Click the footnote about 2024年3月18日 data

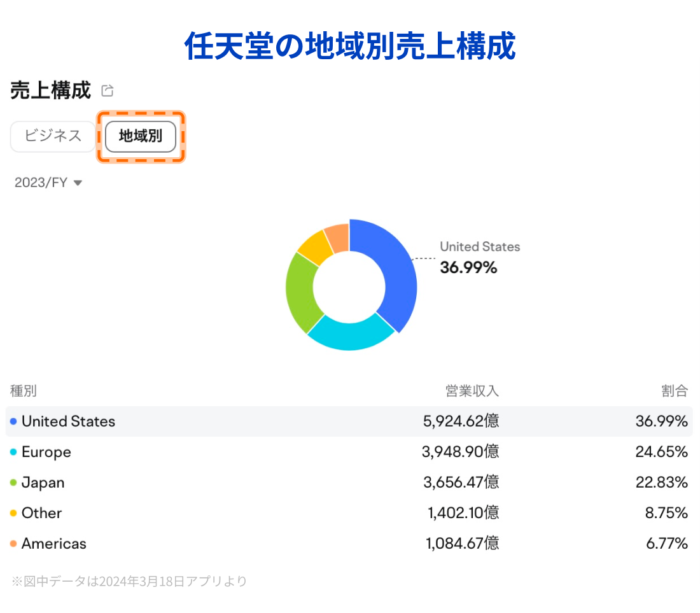tap(129, 581)
